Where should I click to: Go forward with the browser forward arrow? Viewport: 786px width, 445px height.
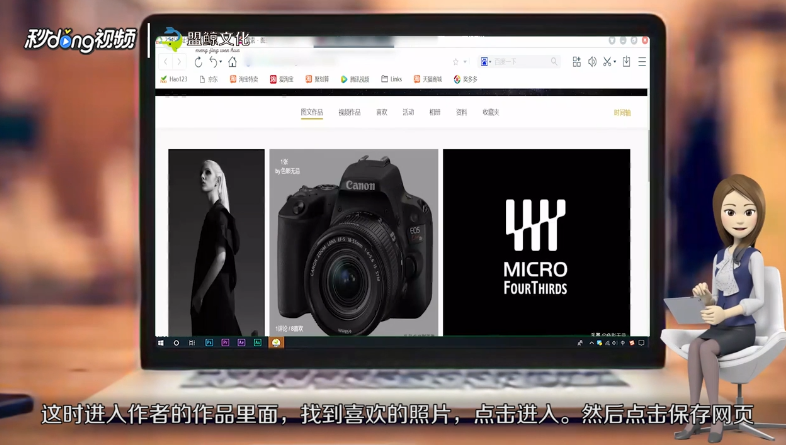click(x=179, y=62)
